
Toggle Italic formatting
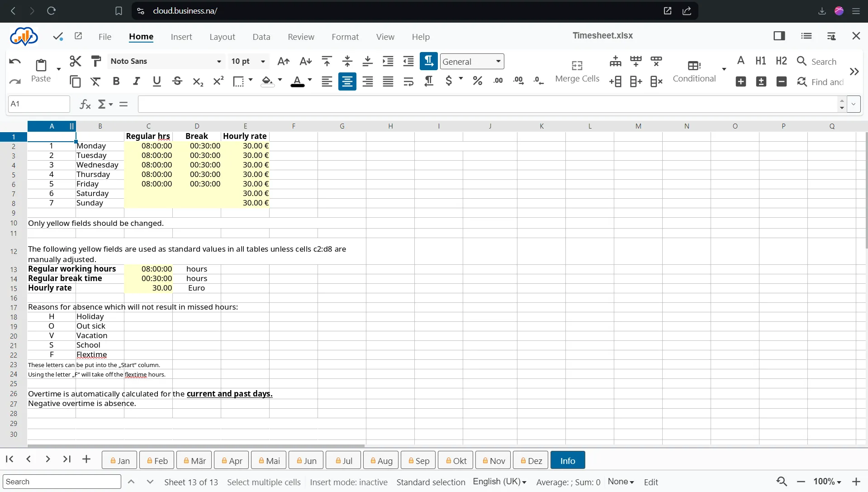click(x=137, y=81)
